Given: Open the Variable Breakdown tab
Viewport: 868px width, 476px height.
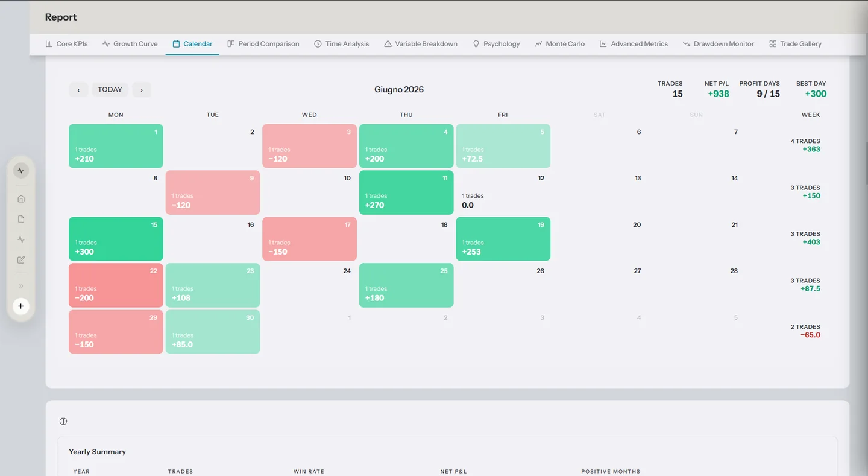Looking at the screenshot, I should 421,44.
